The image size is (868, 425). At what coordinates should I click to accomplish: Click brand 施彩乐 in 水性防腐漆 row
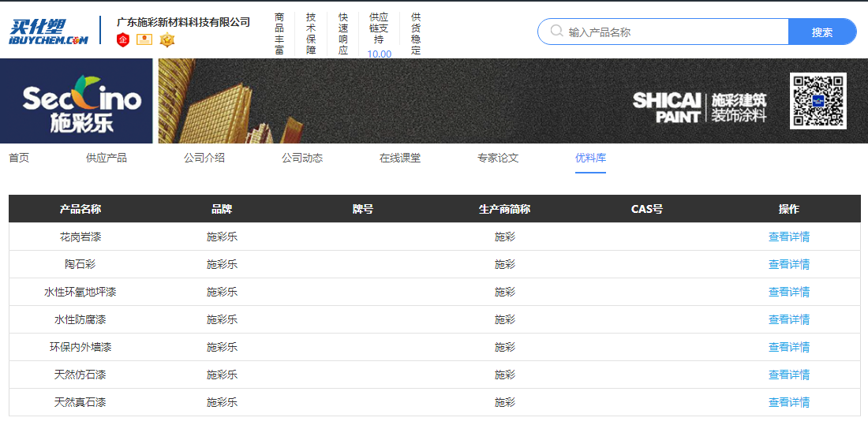pyautogui.click(x=222, y=320)
